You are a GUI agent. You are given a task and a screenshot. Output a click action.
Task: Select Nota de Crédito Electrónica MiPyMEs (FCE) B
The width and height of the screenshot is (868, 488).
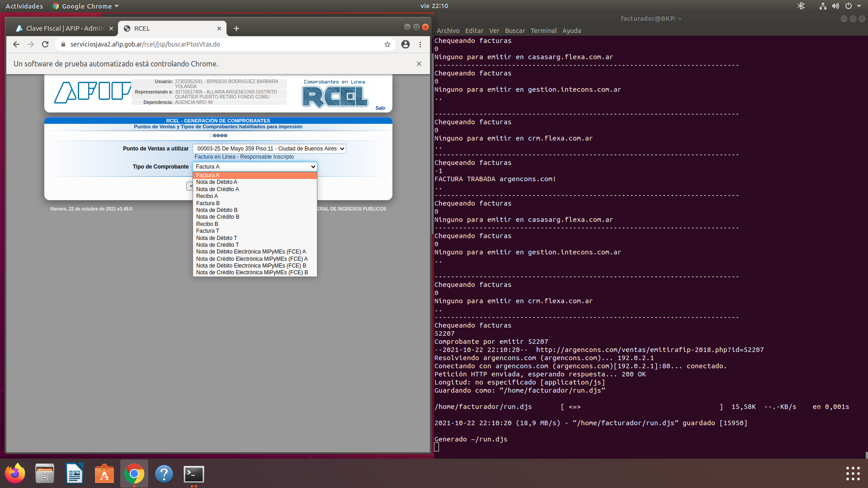point(255,272)
